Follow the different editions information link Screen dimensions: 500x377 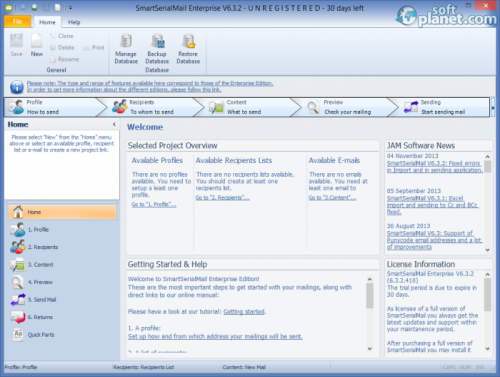coord(124,90)
